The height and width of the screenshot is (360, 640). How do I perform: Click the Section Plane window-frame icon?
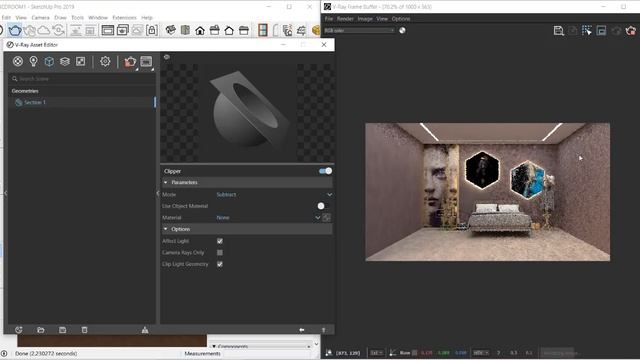pos(262,30)
